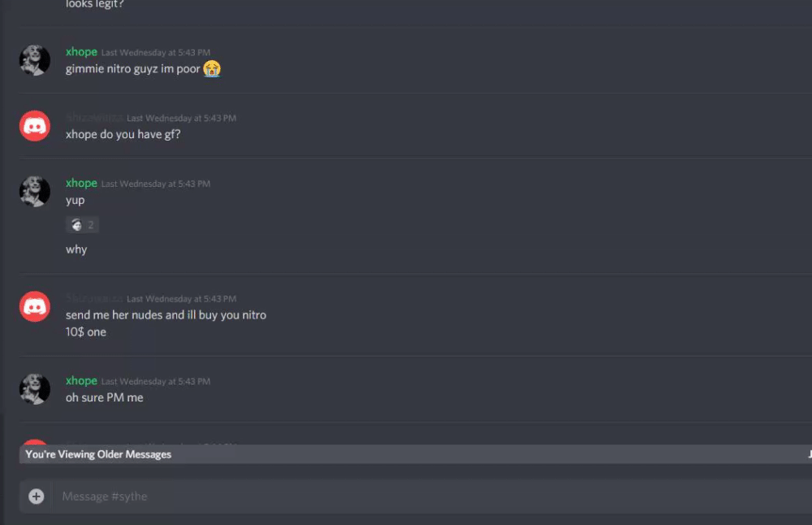Open red Discord avatar beside 'send me her nudes'
812x525 pixels.
(35, 306)
